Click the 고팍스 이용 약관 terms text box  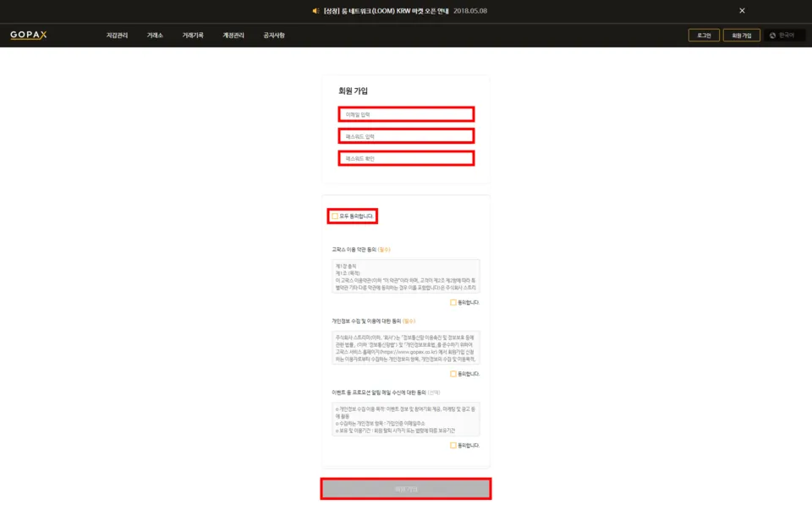pyautogui.click(x=406, y=277)
